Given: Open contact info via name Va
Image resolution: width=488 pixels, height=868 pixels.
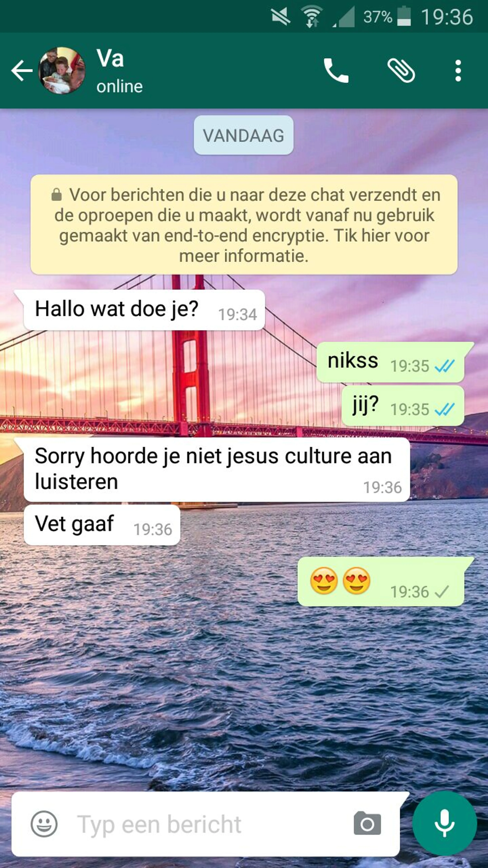Looking at the screenshot, I should [x=110, y=58].
